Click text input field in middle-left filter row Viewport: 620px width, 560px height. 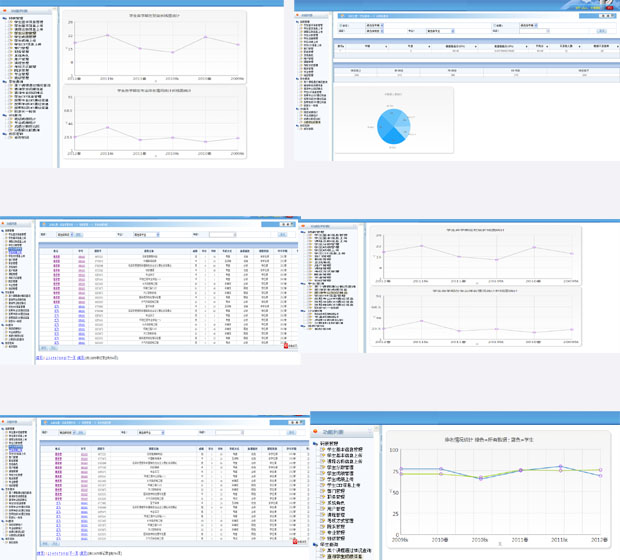pyautogui.click(x=223, y=235)
